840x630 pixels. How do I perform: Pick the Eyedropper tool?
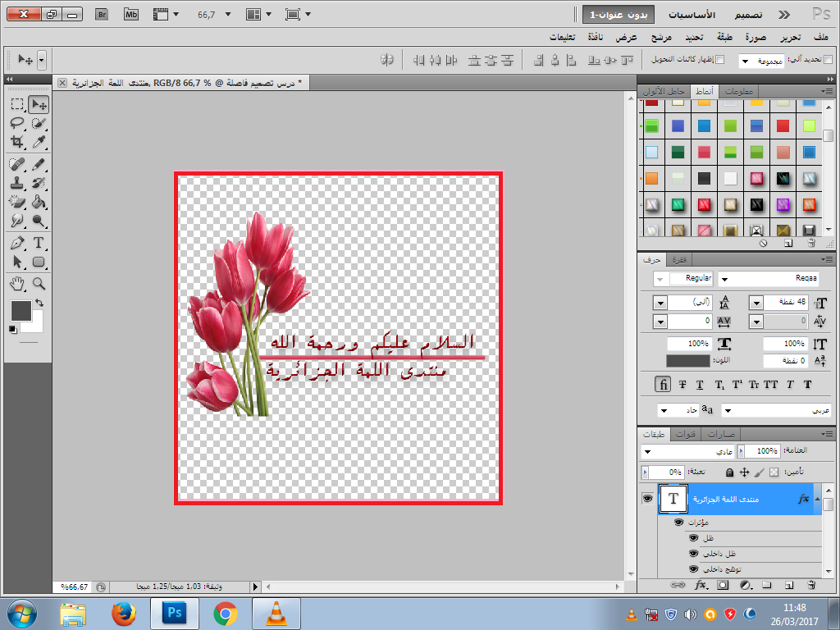[x=38, y=142]
